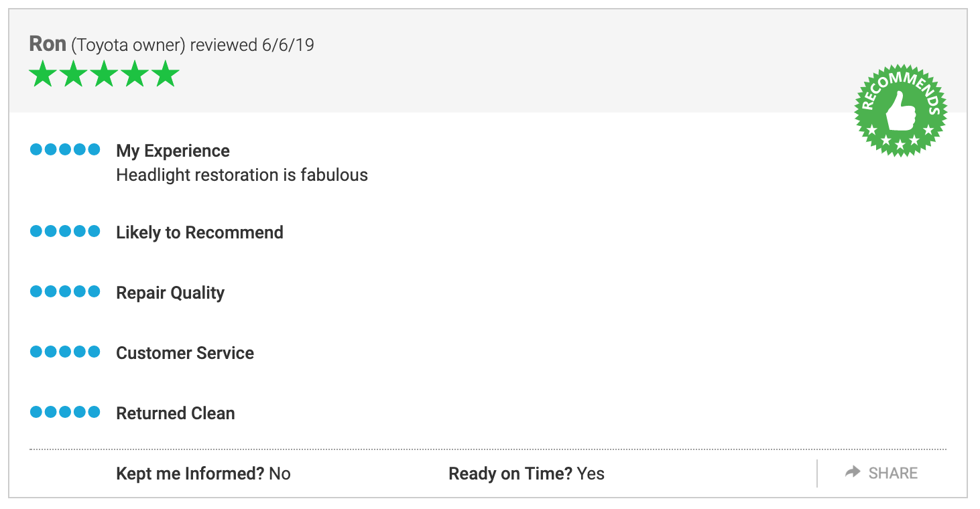Viewport: 980px width, 509px height.
Task: Click the Kept me Informed answer
Action: [x=280, y=474]
